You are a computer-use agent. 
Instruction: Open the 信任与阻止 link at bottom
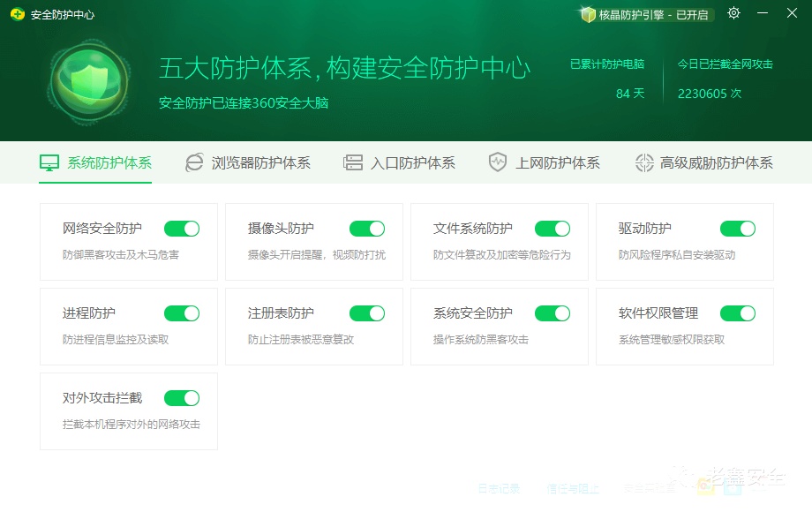pyautogui.click(x=573, y=489)
